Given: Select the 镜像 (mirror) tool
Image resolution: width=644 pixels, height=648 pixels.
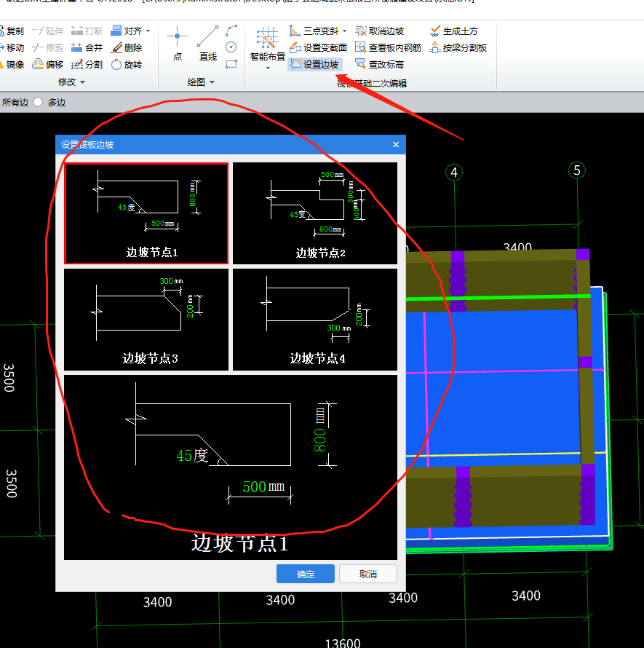Looking at the screenshot, I should click(x=12, y=65).
